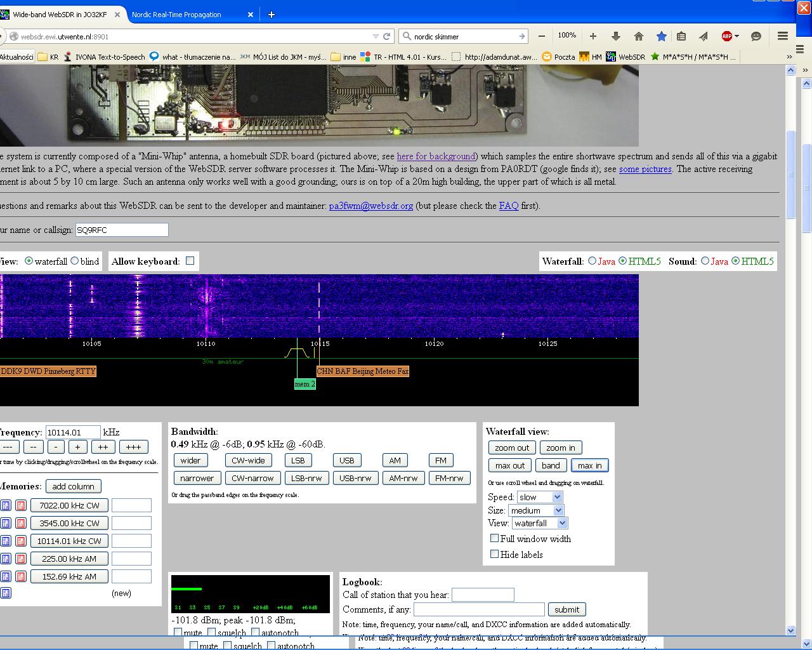
Task: Open the waterfall Speed dropdown
Action: pyautogui.click(x=540, y=497)
